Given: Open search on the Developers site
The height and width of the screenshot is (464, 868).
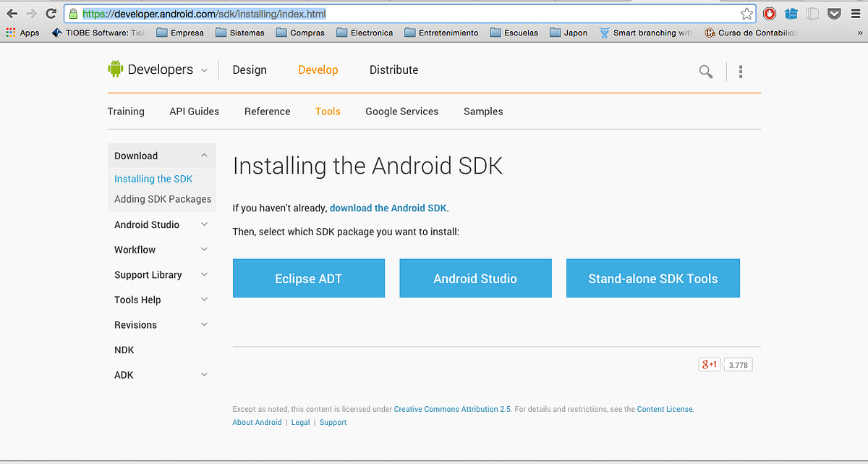Looking at the screenshot, I should point(705,71).
